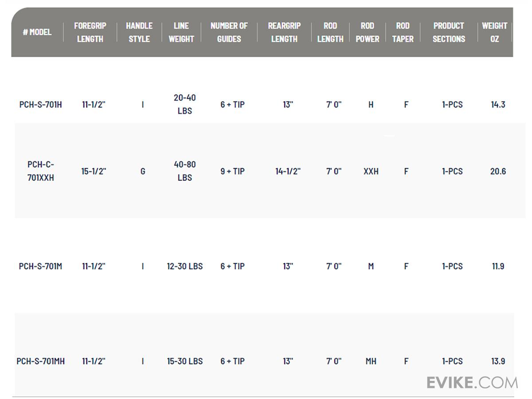Screen dimensions: 532x399
Task: Select the ROD TAPER column header
Action: [x=403, y=32]
